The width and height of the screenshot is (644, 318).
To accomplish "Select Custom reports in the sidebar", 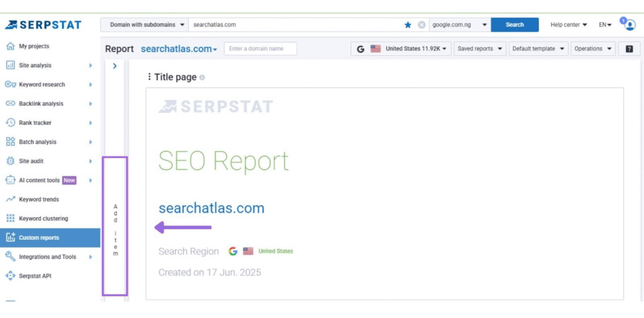I will tap(50, 238).
